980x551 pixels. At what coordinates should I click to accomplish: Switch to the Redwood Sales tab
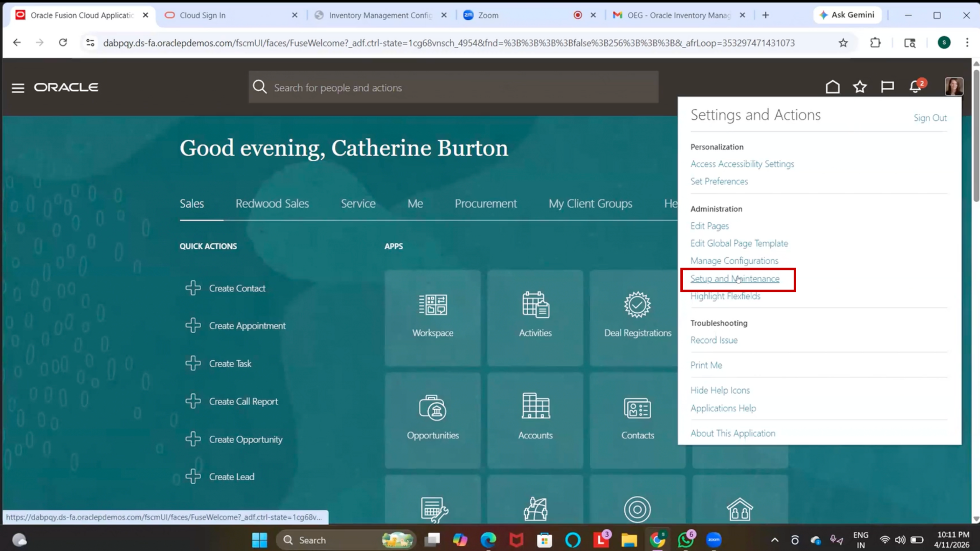coord(272,204)
